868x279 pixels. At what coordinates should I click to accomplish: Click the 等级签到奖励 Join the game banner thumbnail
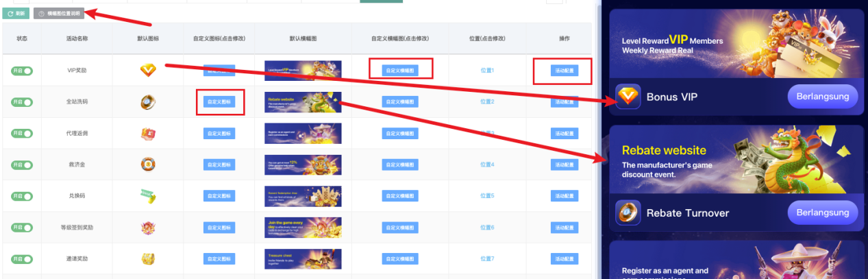303,228
